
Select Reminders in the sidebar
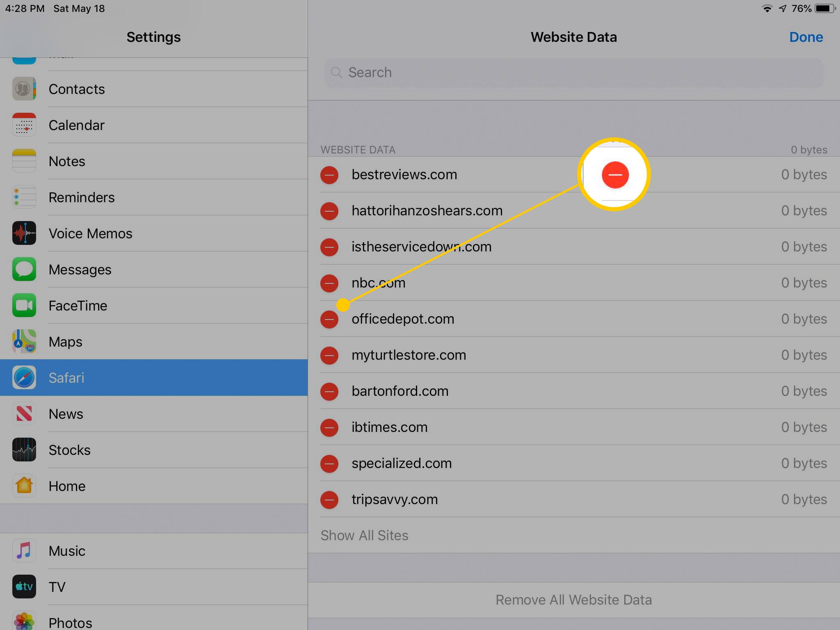154,197
